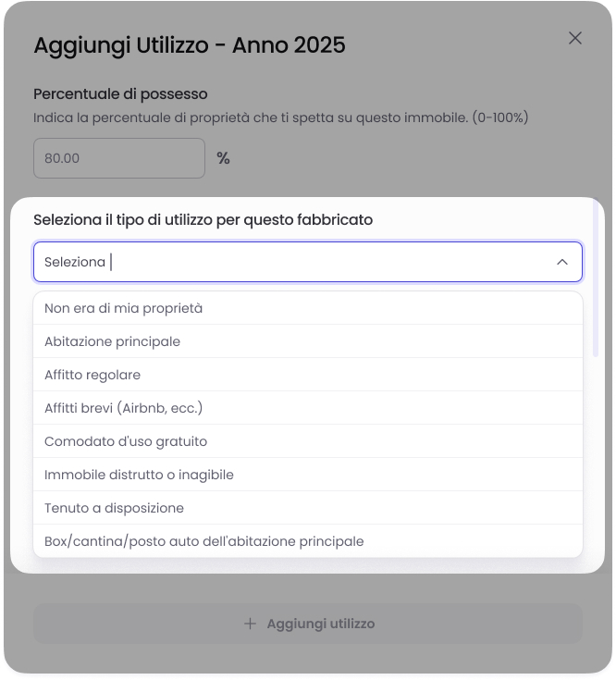This screenshot has height=680, width=616.
Task: Click the plus icon beside Aggiungi utilizzo
Action: (250, 624)
